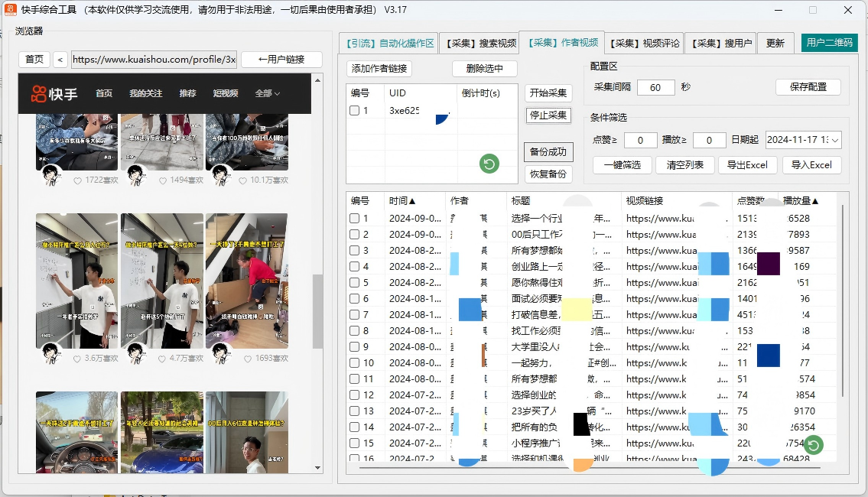
Task: Click the 采集间隔 seconds input field
Action: [x=655, y=87]
